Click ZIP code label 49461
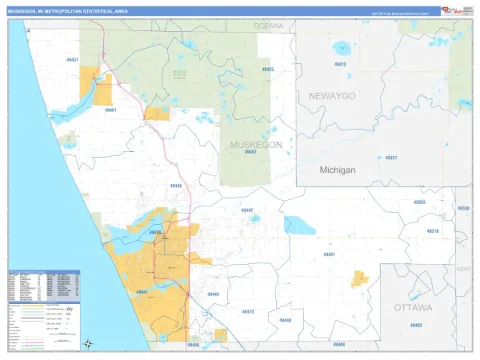The image size is (480, 360). (x=110, y=110)
